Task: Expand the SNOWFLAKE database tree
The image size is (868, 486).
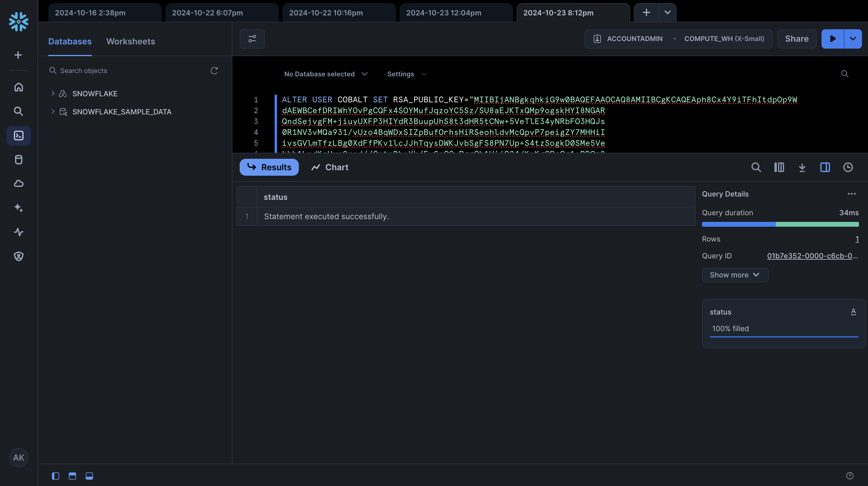Action: (53, 93)
